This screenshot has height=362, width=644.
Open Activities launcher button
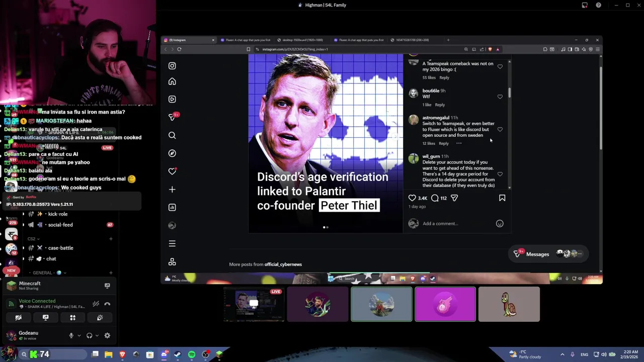(72, 318)
